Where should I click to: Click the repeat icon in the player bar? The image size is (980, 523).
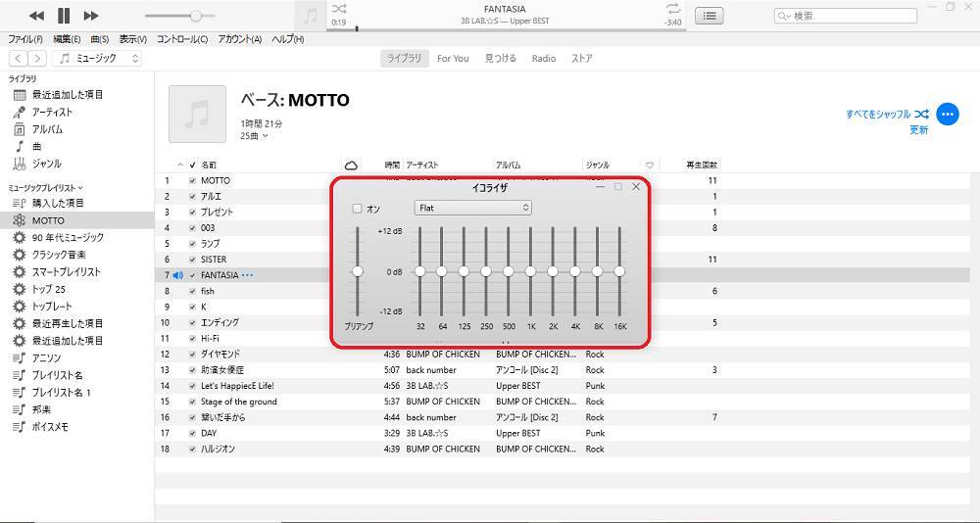(672, 8)
